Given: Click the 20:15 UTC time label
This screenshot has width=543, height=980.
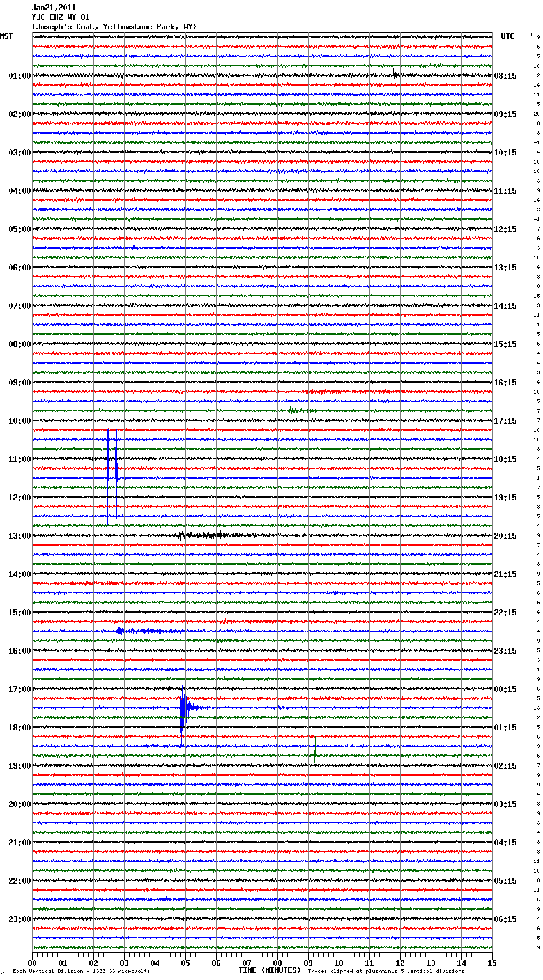Looking at the screenshot, I should point(505,536).
